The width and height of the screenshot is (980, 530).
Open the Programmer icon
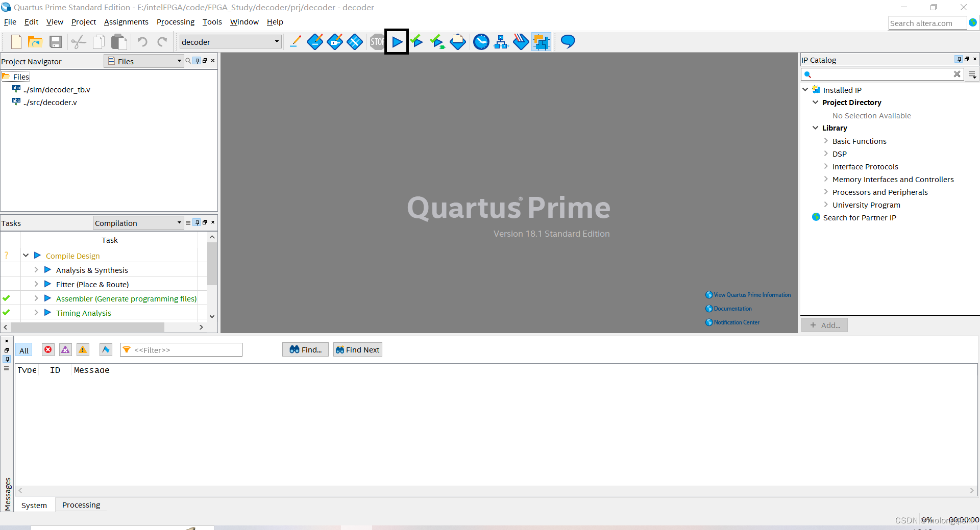tap(521, 41)
